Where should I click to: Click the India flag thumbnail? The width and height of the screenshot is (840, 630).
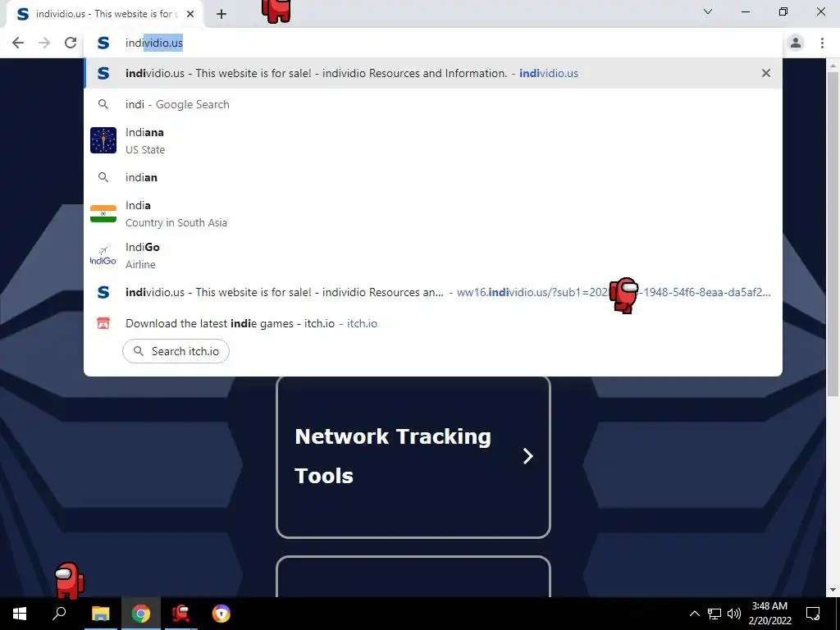pos(103,214)
